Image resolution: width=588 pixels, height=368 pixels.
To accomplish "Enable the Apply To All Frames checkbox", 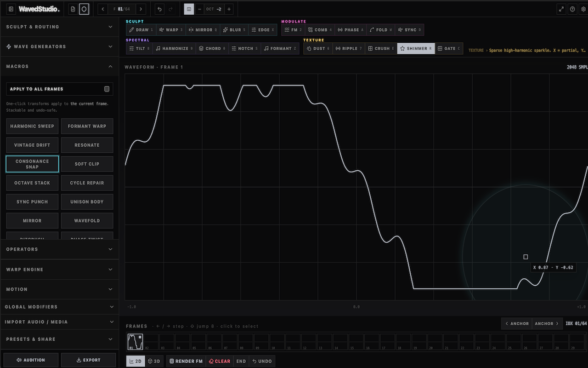I will (x=107, y=89).
